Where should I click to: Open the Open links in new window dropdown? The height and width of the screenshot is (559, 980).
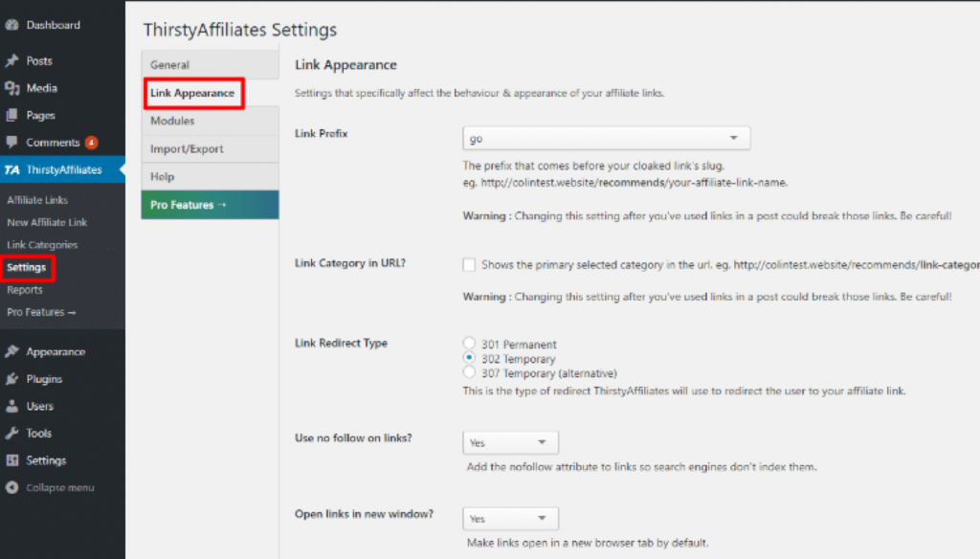pyautogui.click(x=510, y=519)
